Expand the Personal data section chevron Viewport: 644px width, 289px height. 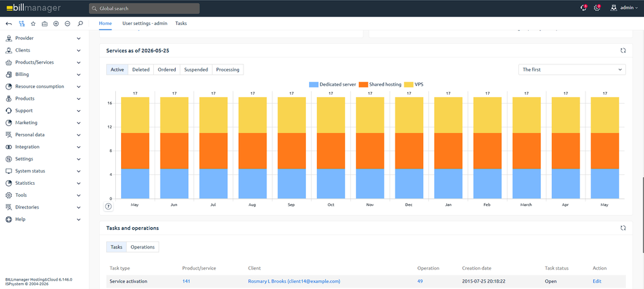79,135
